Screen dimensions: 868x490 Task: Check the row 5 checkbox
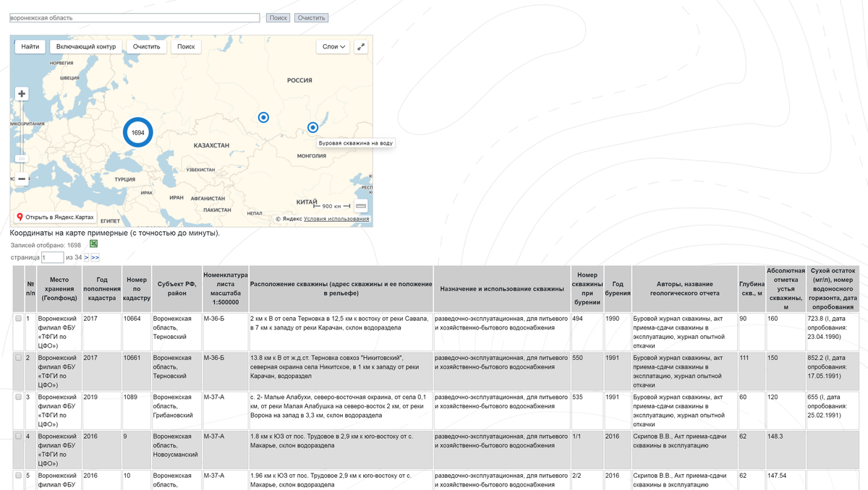pyautogui.click(x=19, y=476)
